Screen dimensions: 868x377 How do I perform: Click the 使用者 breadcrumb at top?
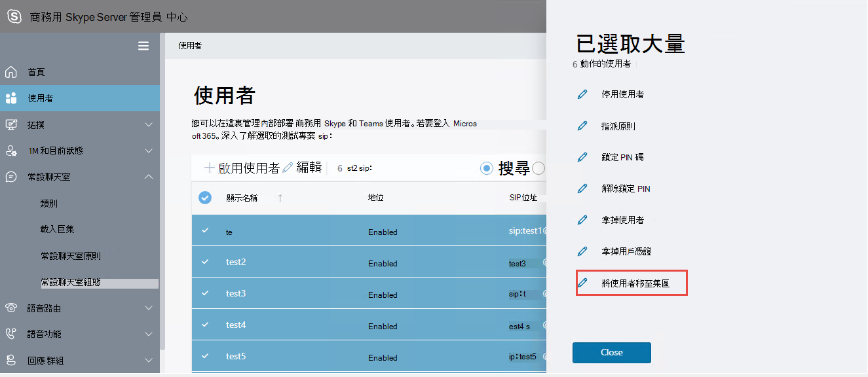(190, 46)
